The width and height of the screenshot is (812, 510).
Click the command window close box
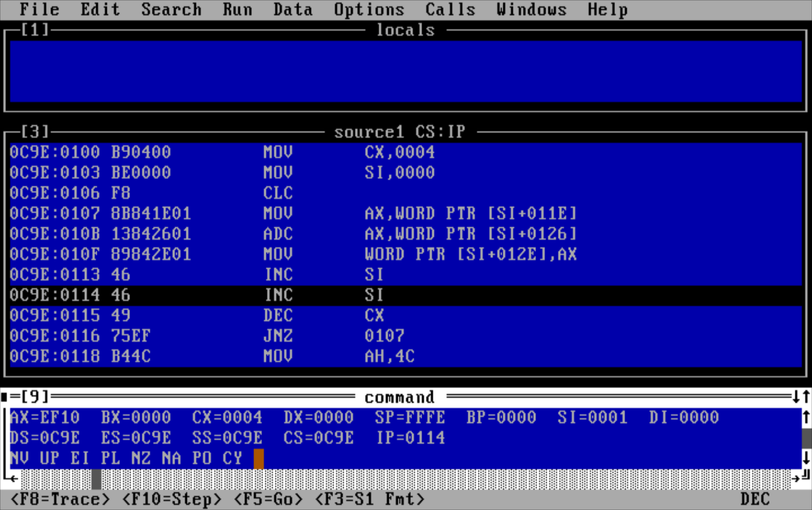click(x=4, y=397)
